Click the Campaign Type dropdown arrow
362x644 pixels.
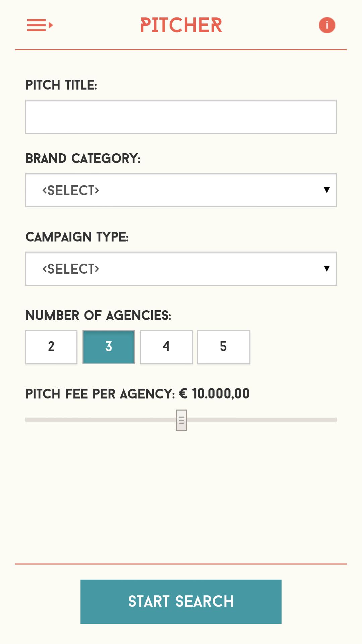pos(327,269)
